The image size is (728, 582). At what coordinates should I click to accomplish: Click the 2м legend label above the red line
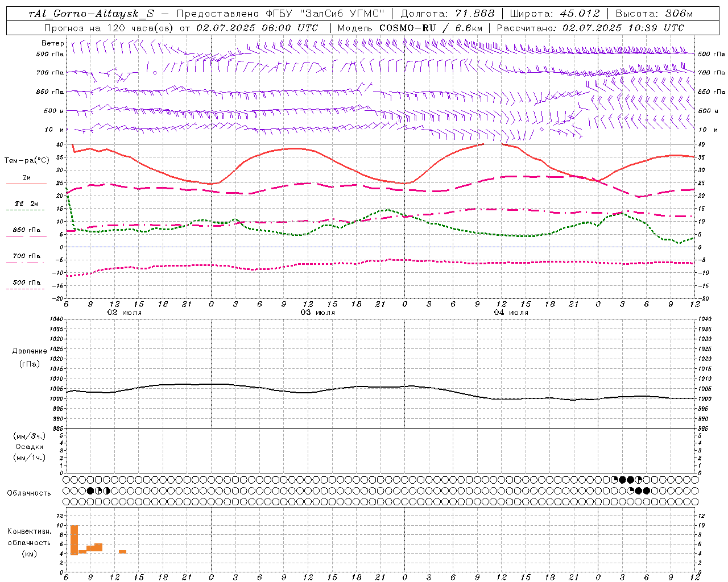point(27,178)
